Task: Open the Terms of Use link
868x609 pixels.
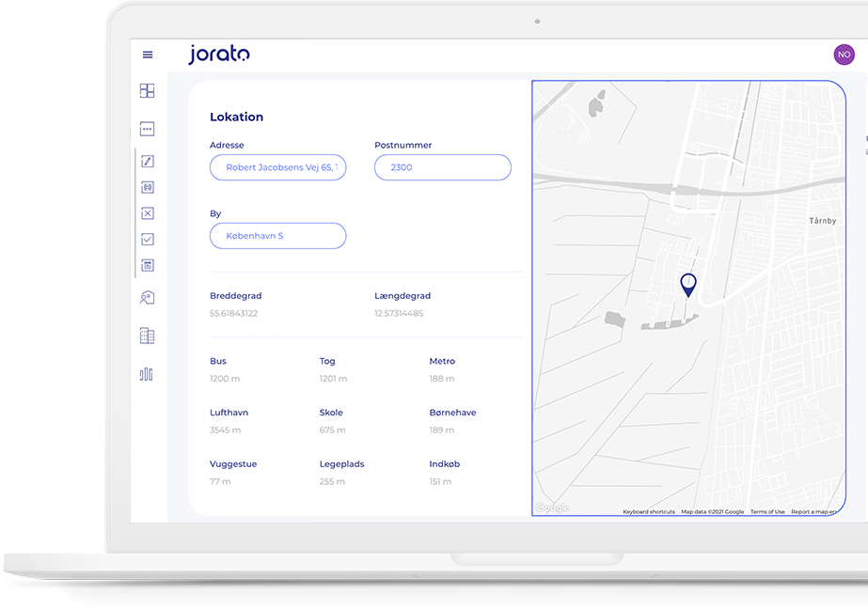Action: pos(767,511)
